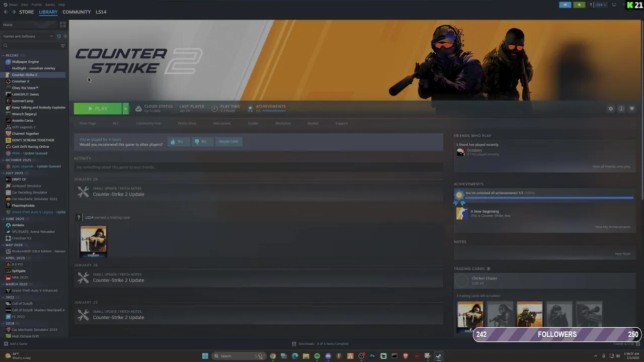Open the LS14 account dropdown
644x362 pixels.
coord(600,5)
